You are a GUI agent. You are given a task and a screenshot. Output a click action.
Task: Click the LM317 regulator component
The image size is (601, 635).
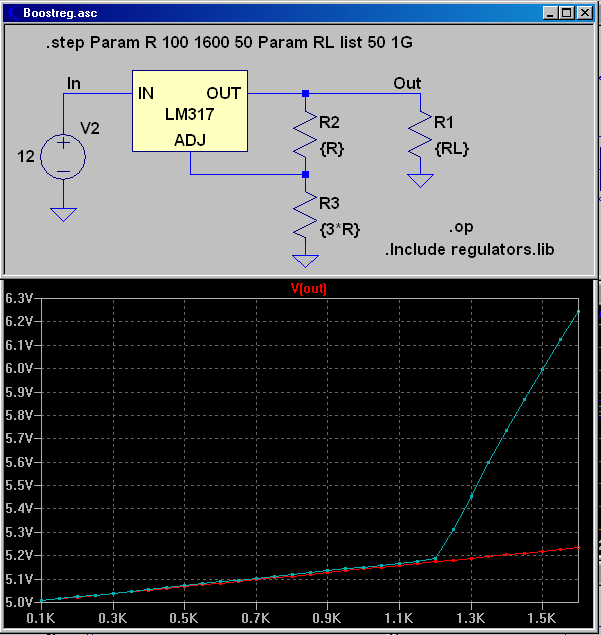190,111
